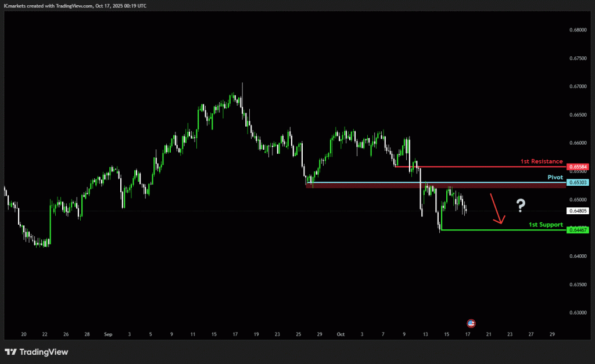The image size is (595, 364).
Task: Select the green horizontal support line
Action: 500,230
